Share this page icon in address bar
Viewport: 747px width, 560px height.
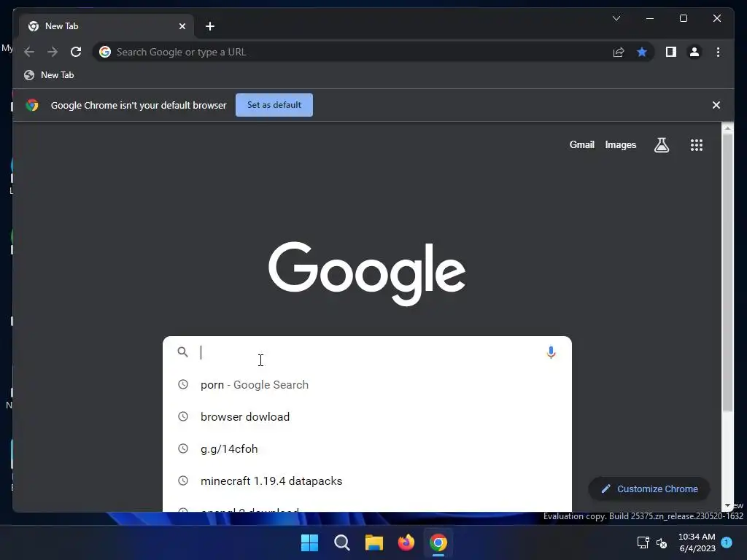pyautogui.click(x=619, y=52)
